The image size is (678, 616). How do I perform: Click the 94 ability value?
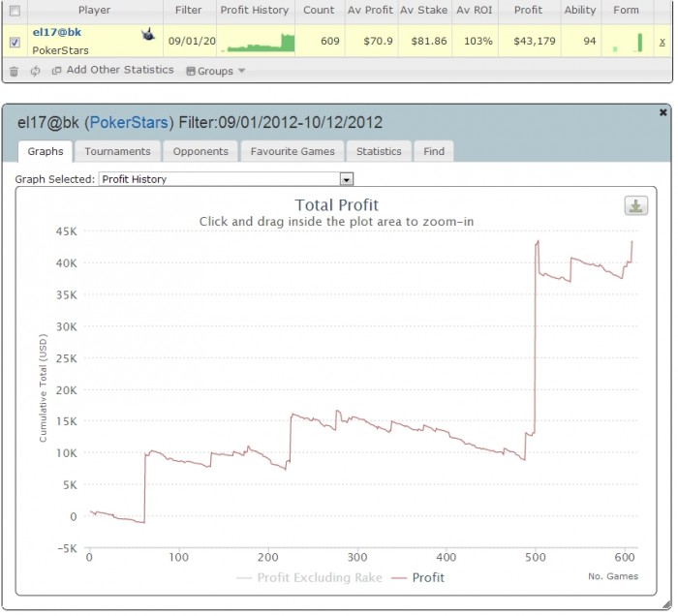tap(589, 41)
